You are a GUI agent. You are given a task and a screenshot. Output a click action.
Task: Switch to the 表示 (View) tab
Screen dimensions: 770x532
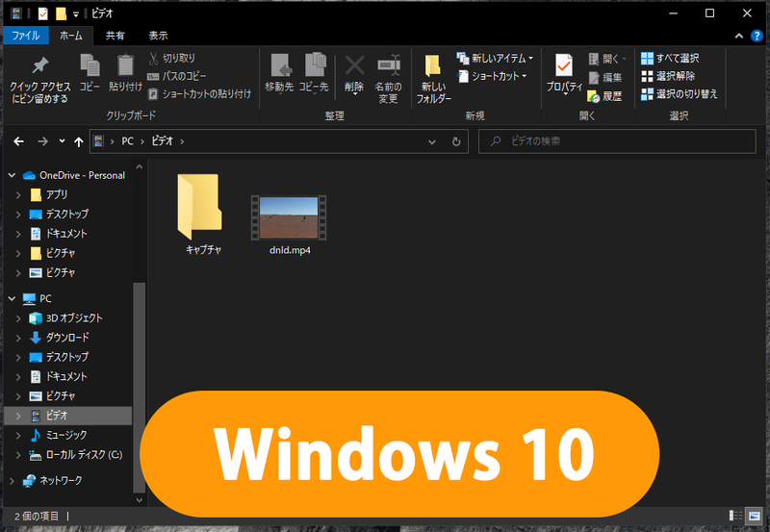click(x=158, y=36)
